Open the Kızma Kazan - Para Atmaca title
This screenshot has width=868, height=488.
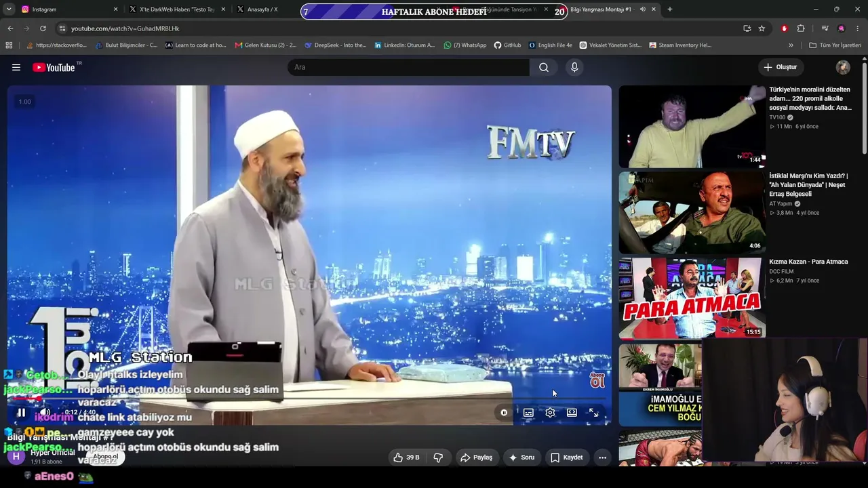tap(808, 262)
